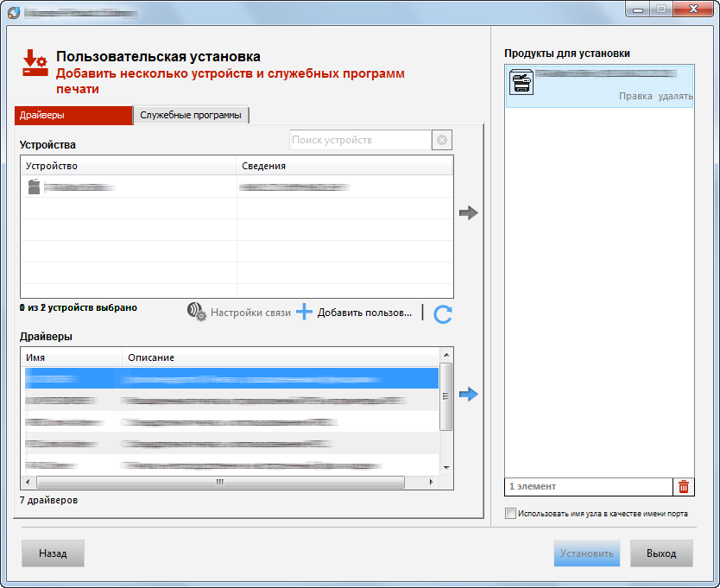Sort devices by the Устройство column header

point(128,166)
